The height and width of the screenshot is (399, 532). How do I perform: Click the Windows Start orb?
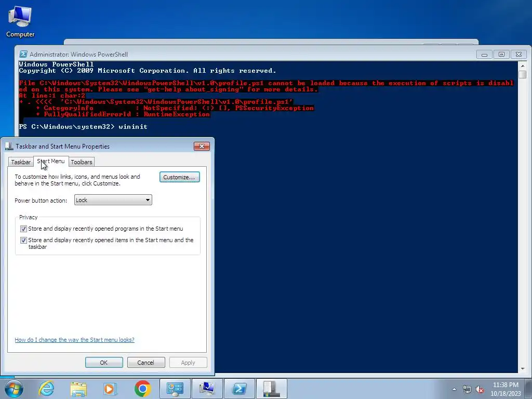pyautogui.click(x=14, y=389)
